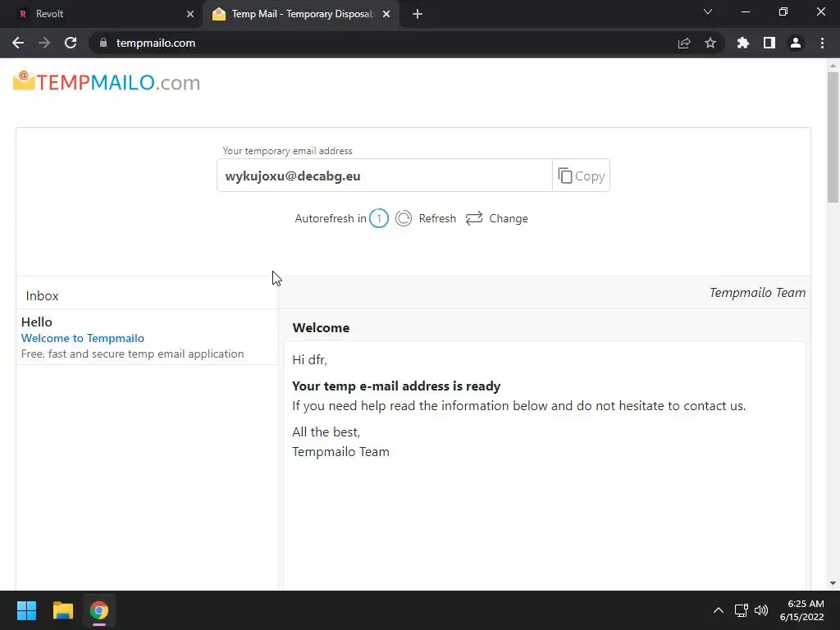Click the Change email label

click(509, 218)
